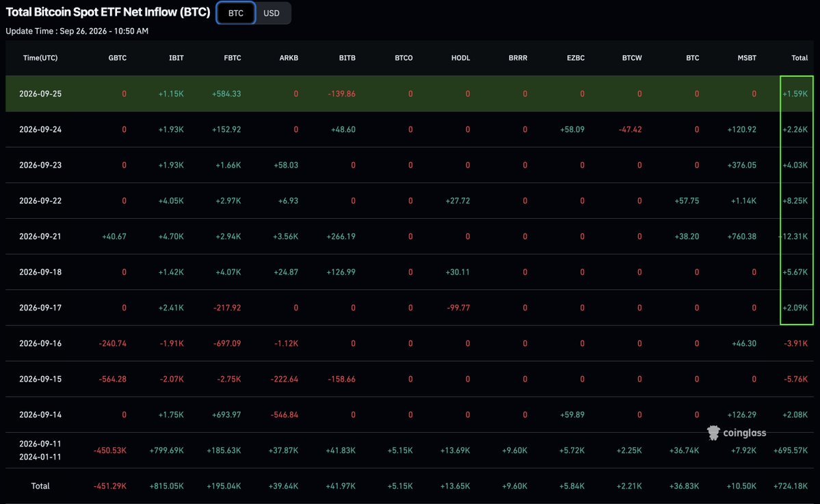The width and height of the screenshot is (820, 504).
Task: Click the 2026-09-14 date row label
Action: (40, 415)
